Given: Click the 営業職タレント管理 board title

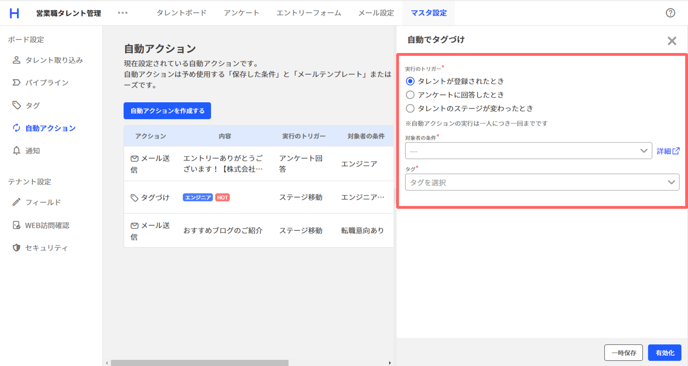Looking at the screenshot, I should click(x=68, y=13).
